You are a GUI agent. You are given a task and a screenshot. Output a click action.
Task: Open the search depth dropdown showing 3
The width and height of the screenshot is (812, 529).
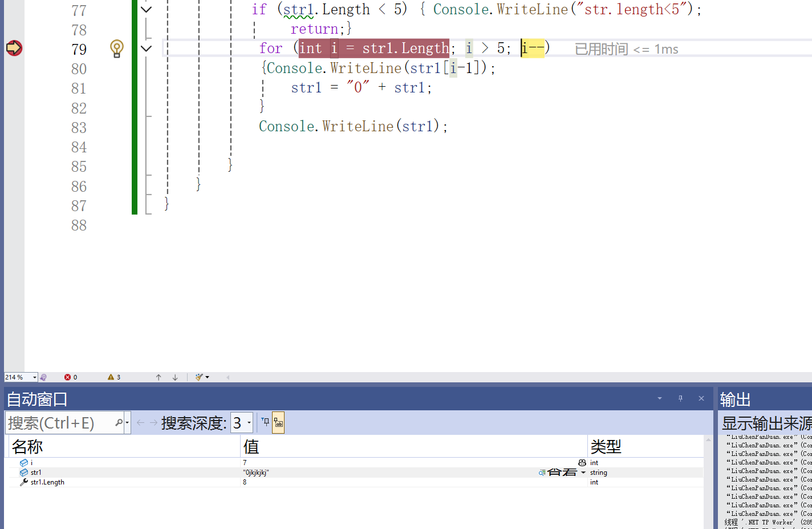242,423
